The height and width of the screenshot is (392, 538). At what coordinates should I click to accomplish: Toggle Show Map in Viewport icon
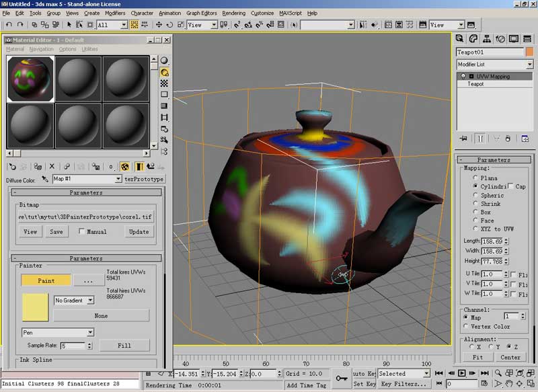click(125, 167)
